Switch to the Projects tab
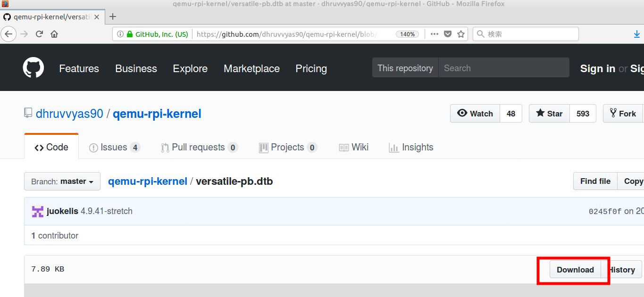644x297 pixels. (288, 147)
